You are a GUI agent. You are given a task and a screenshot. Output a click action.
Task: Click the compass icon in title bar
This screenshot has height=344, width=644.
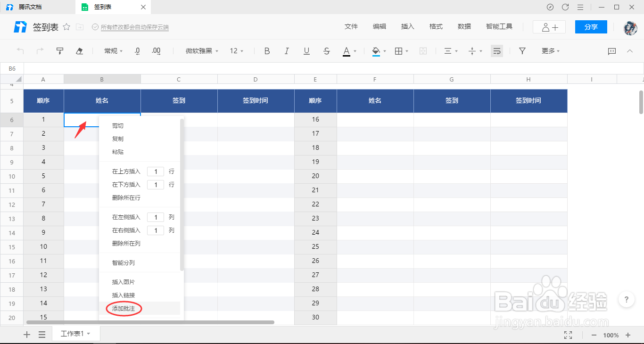(550, 7)
